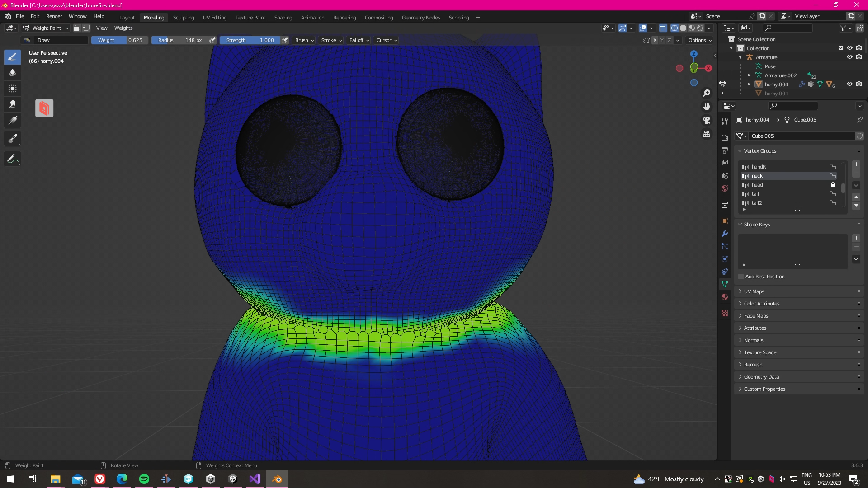Click the Spotify taskbar icon
This screenshot has width=868, height=488.
click(x=144, y=479)
